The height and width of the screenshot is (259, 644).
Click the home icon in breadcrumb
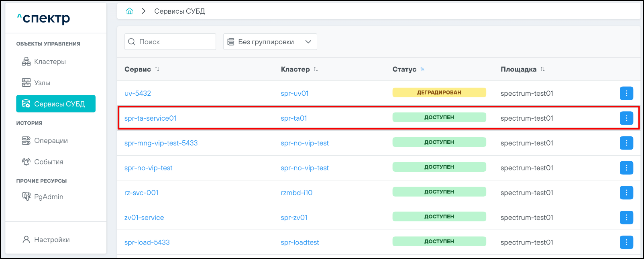[129, 11]
